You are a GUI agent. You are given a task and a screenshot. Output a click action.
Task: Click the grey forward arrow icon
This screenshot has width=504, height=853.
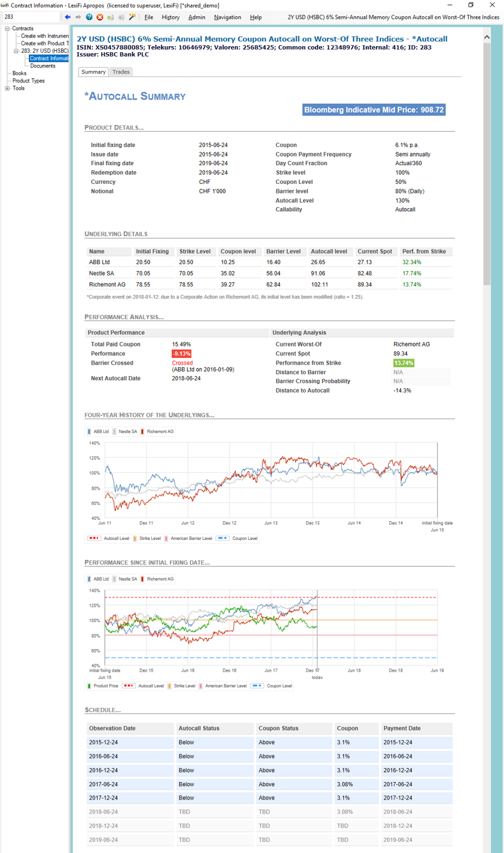pyautogui.click(x=78, y=17)
